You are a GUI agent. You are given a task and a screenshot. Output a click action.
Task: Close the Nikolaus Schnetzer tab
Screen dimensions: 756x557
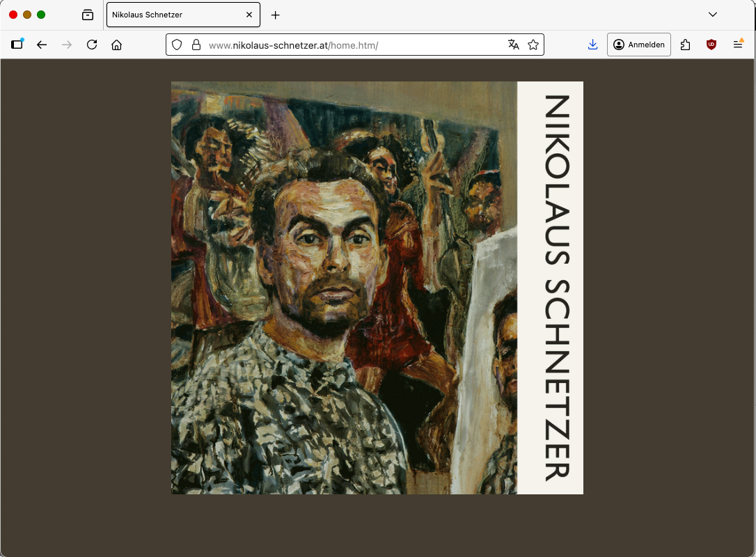tap(249, 15)
